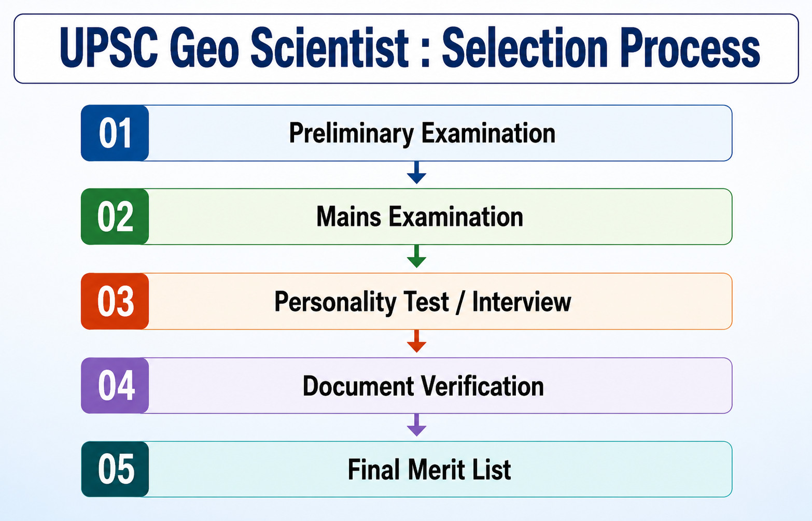812x521 pixels.
Task: Click the word Examination in step 02
Action: 456,217
